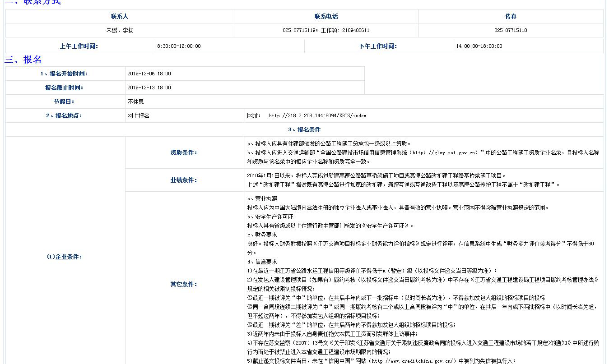Select morning hours 8:30:00-12:00:00
Viewport: 609px width, 364px height.
coord(179,46)
